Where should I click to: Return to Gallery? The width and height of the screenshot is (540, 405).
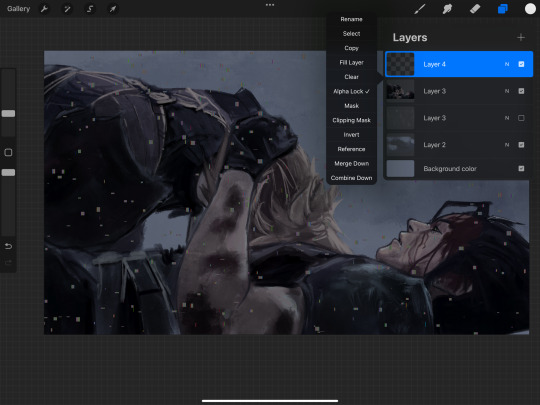point(18,9)
